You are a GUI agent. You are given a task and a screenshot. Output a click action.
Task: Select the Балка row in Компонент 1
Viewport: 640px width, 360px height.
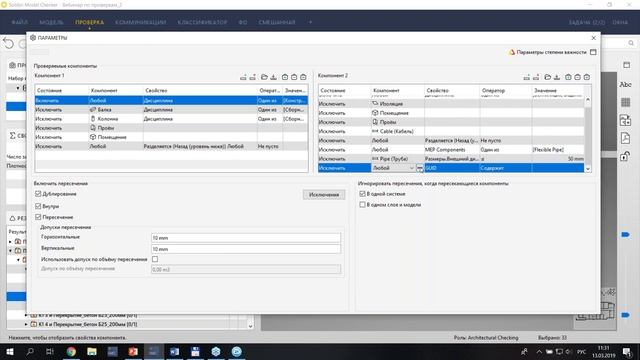171,109
